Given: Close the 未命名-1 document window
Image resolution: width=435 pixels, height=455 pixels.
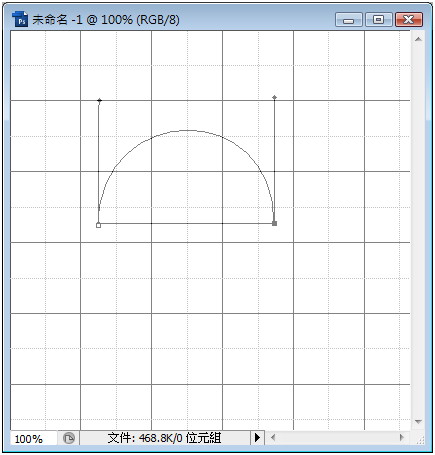Looking at the screenshot, I should [409, 20].
